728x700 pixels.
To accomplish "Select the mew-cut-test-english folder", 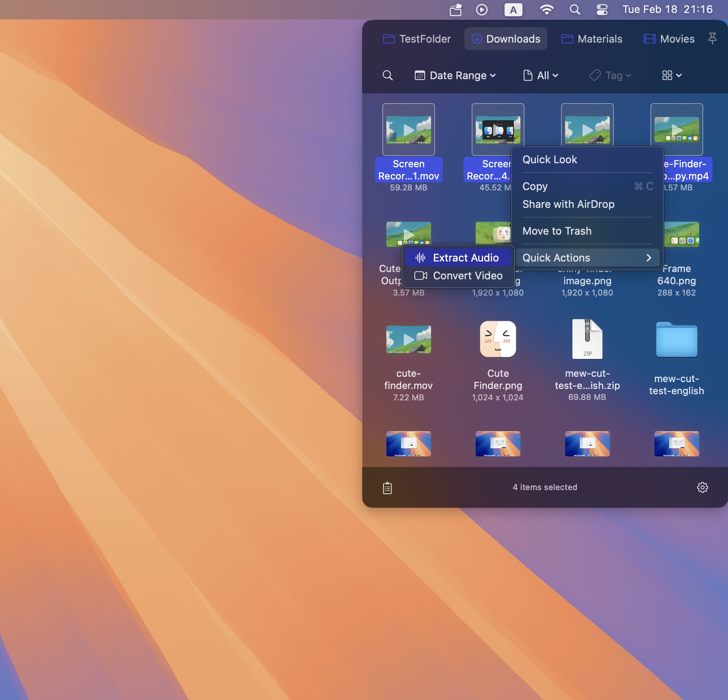I will (676, 341).
